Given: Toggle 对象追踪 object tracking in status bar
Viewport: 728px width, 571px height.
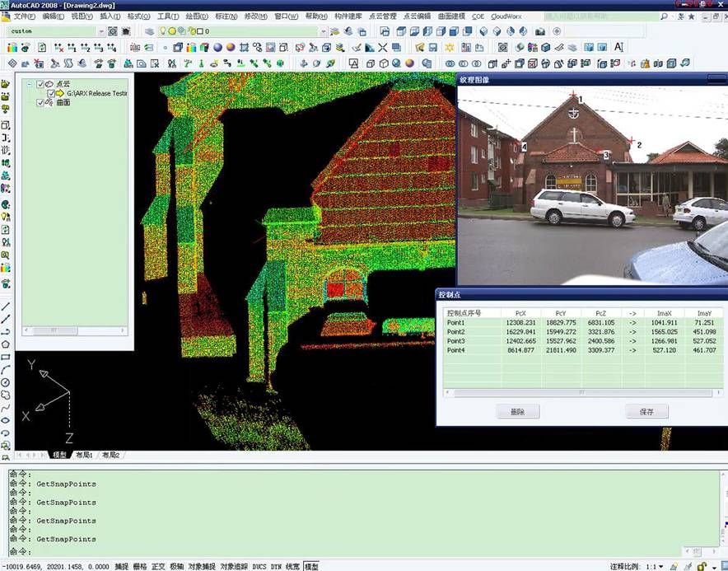Looking at the screenshot, I should pos(234,566).
